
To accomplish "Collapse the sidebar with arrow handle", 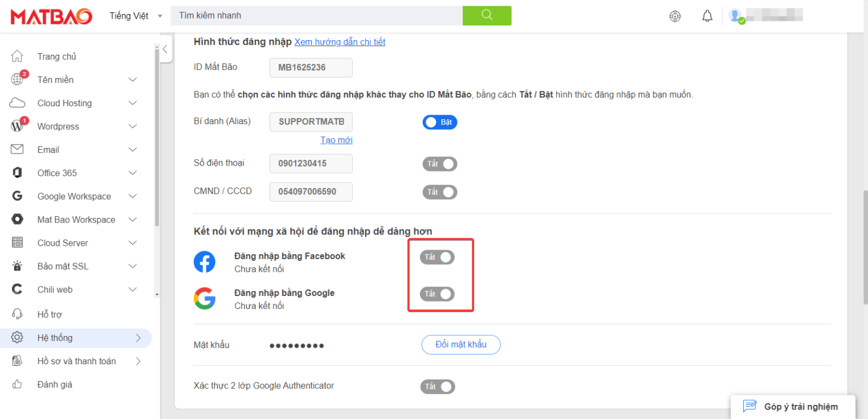I will (x=165, y=49).
